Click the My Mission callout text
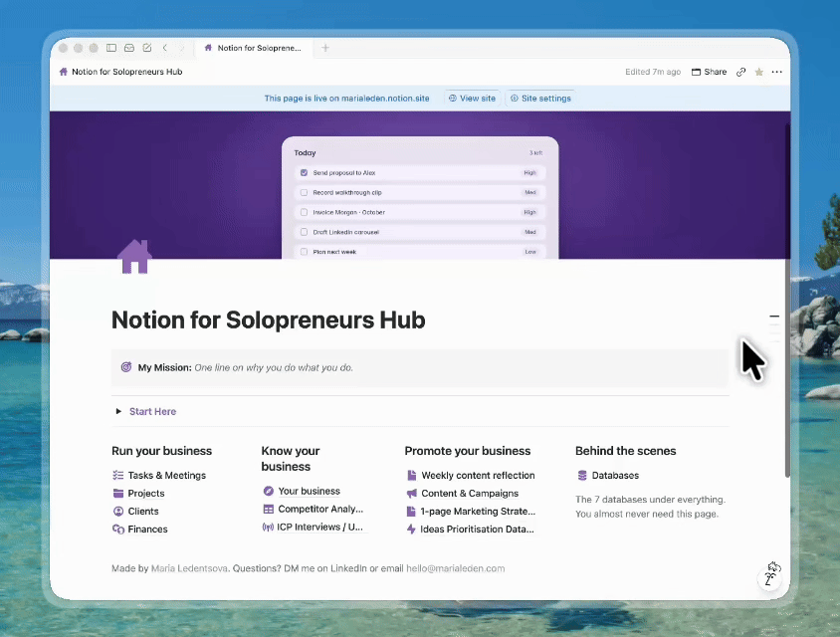Viewport: 840px width, 637px height. pyautogui.click(x=246, y=367)
